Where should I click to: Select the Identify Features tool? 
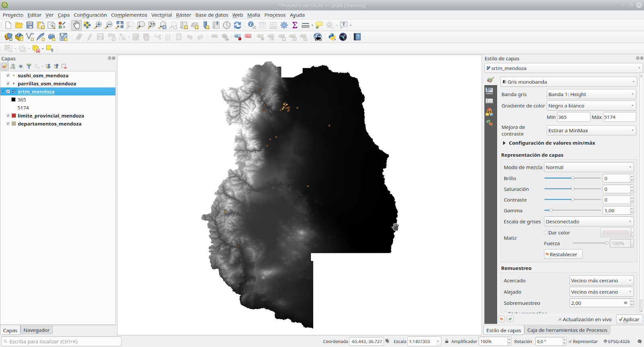(252, 25)
